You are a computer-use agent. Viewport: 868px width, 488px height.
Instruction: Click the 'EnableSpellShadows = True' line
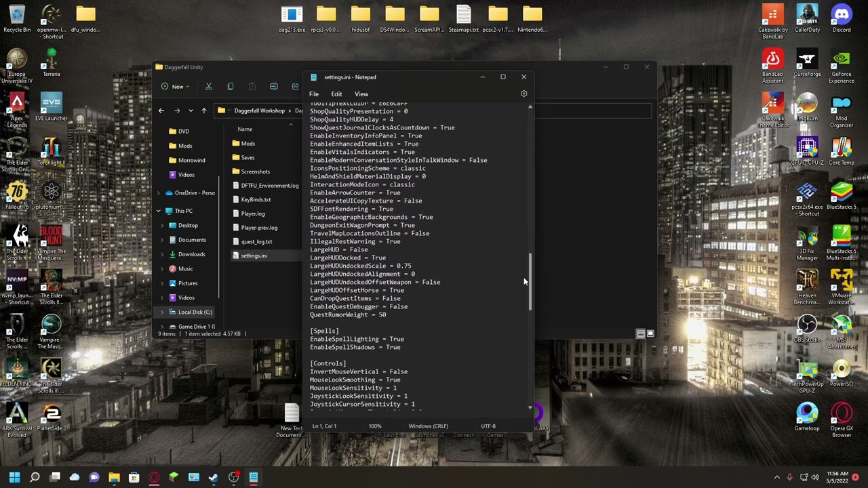(355, 347)
